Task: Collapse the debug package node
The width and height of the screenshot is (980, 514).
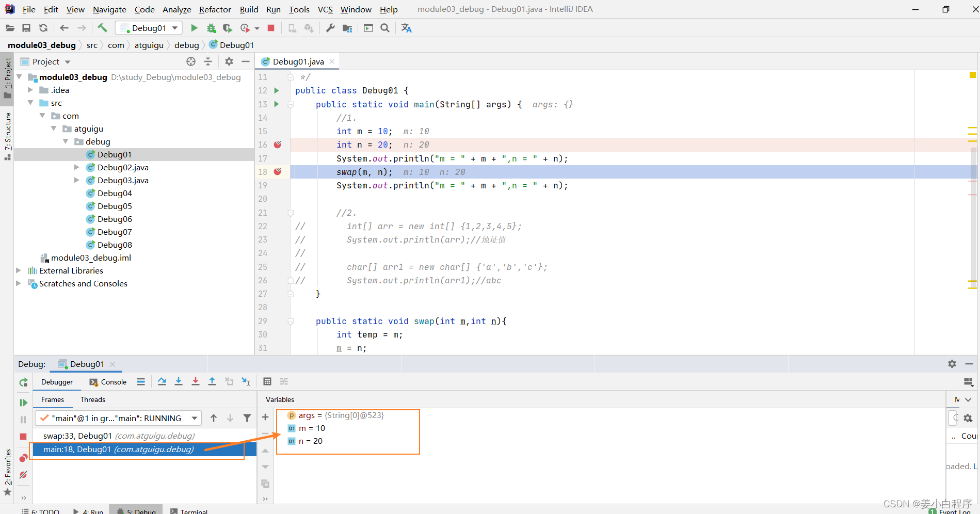Action: pos(66,141)
